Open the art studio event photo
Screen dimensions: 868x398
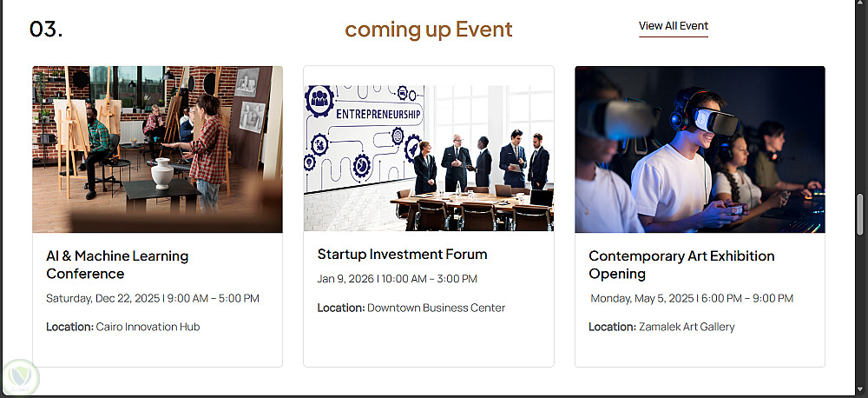click(x=157, y=149)
